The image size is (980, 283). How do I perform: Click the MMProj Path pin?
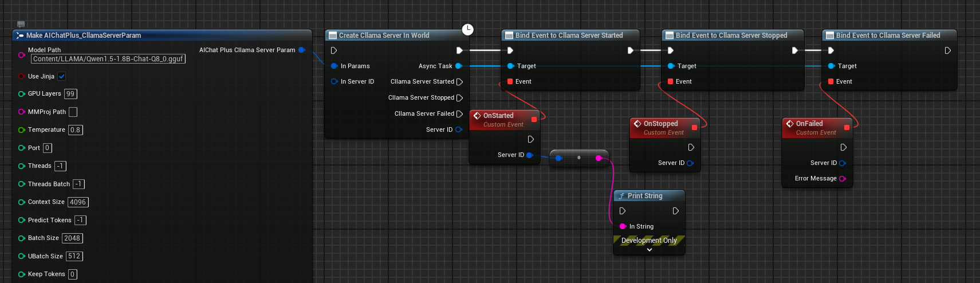click(21, 112)
